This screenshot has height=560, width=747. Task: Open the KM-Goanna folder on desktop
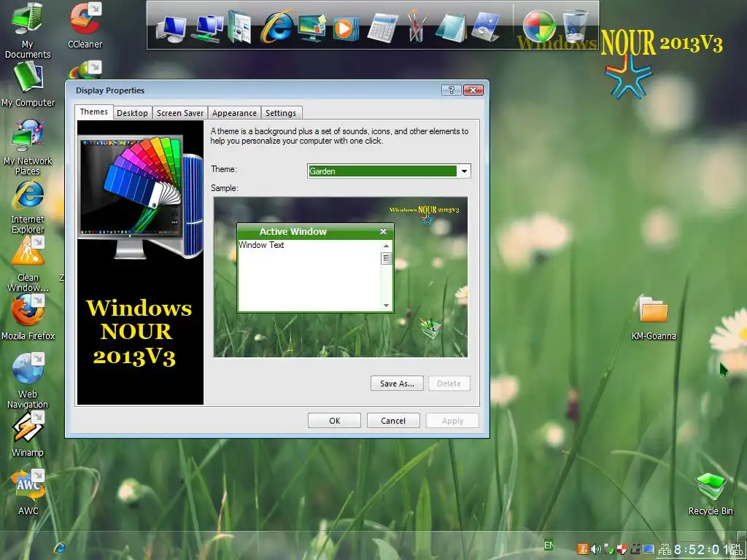[x=654, y=318]
